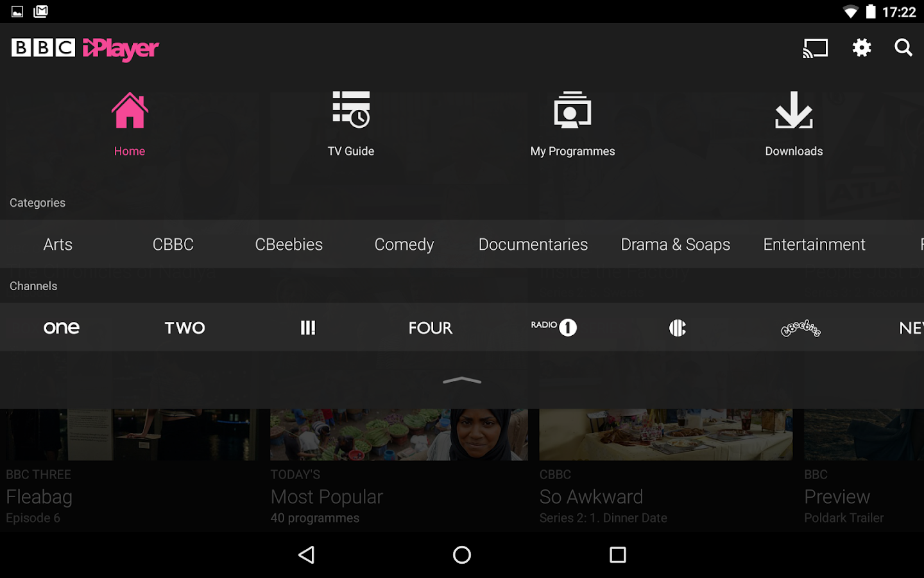Select the CBBC channel logo
The image size is (924, 578).
[678, 328]
